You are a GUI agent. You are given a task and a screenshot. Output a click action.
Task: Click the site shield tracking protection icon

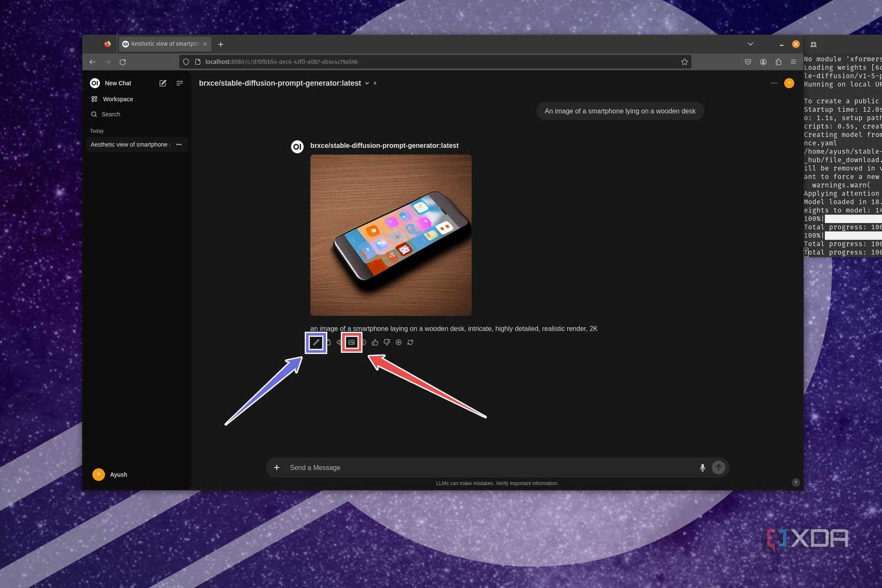click(186, 62)
